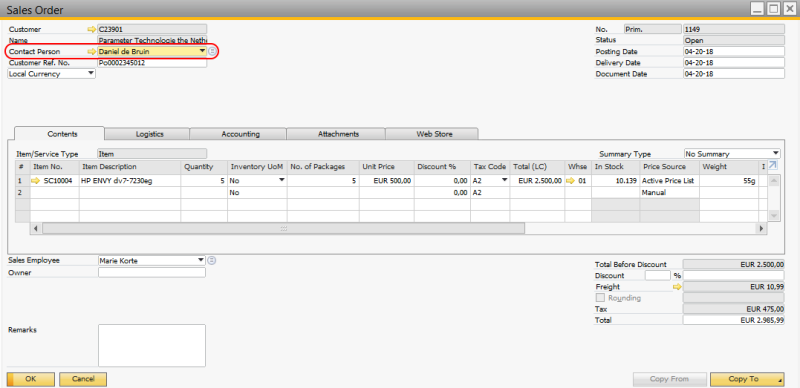Click round icon beside Sales Employee
Screen dimensions: 800x388
pyautogui.click(x=212, y=260)
